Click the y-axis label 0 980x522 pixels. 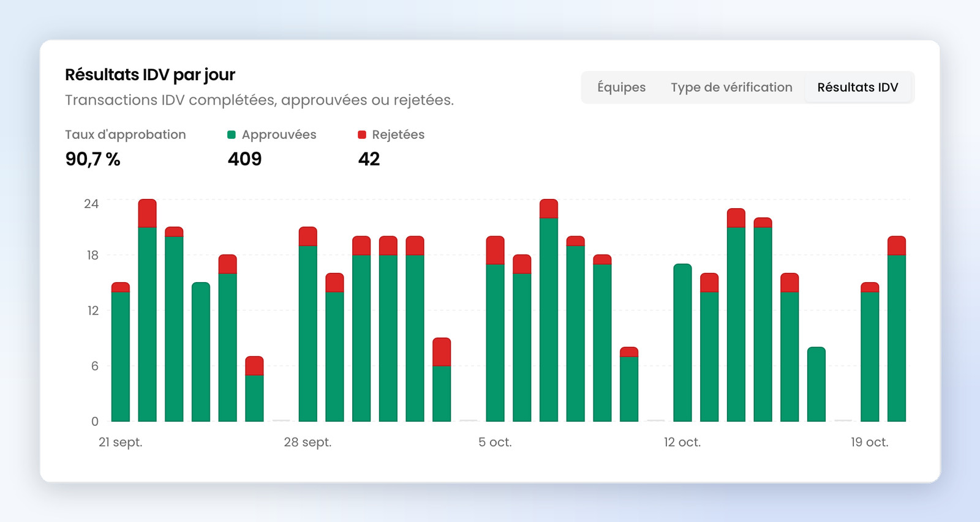(x=95, y=421)
